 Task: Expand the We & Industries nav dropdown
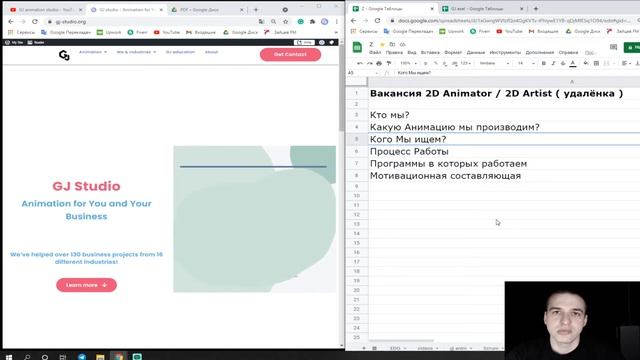point(136,52)
